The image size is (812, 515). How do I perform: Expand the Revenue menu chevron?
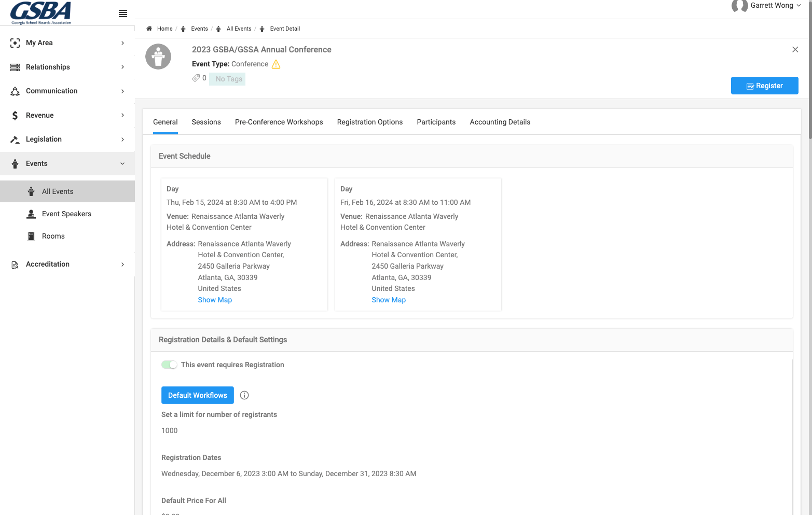click(x=122, y=115)
